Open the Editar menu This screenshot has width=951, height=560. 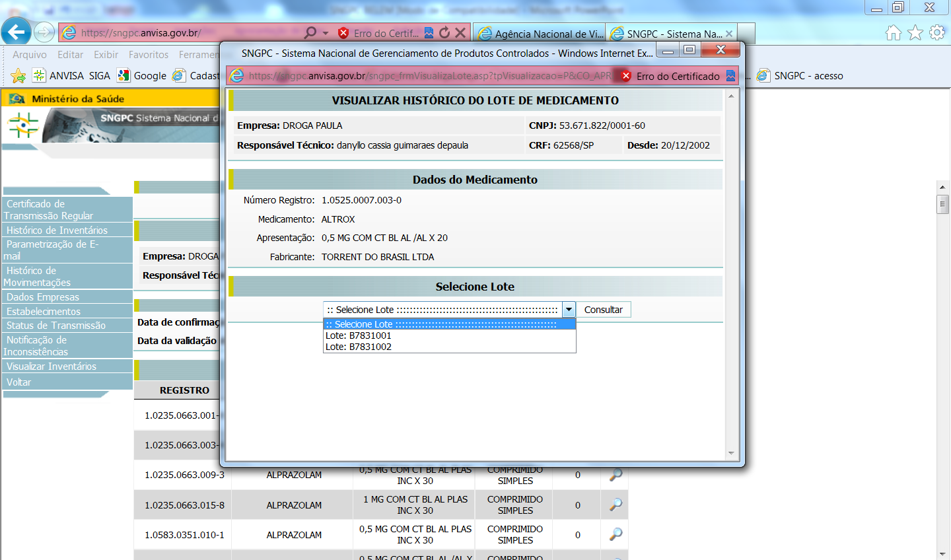click(70, 55)
